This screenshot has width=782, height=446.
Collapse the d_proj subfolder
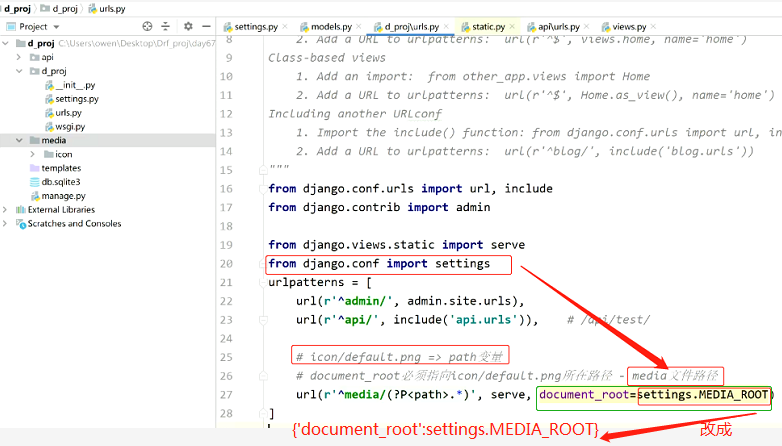(x=19, y=71)
